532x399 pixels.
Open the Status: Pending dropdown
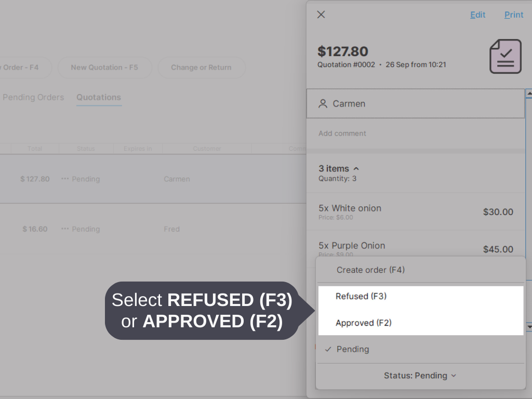click(x=420, y=376)
